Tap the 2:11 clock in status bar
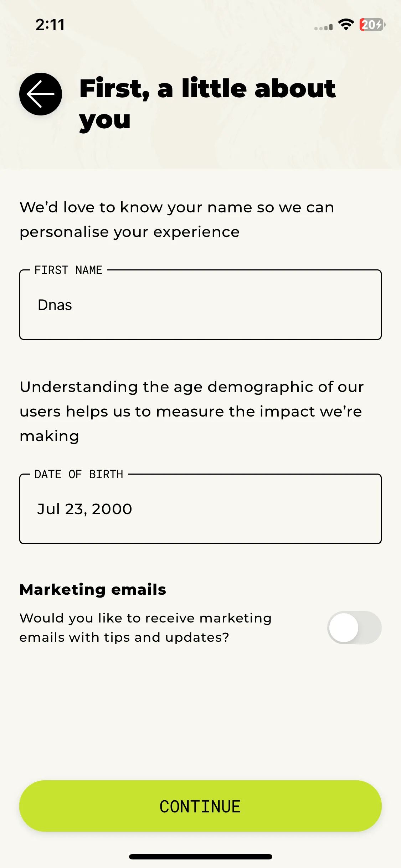Image resolution: width=401 pixels, height=868 pixels. 50,25
